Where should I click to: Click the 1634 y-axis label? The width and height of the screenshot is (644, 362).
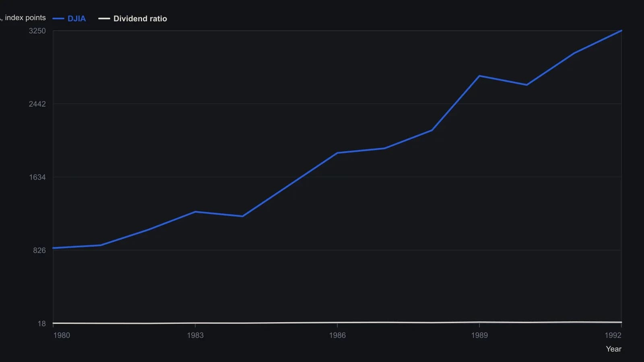tap(37, 177)
